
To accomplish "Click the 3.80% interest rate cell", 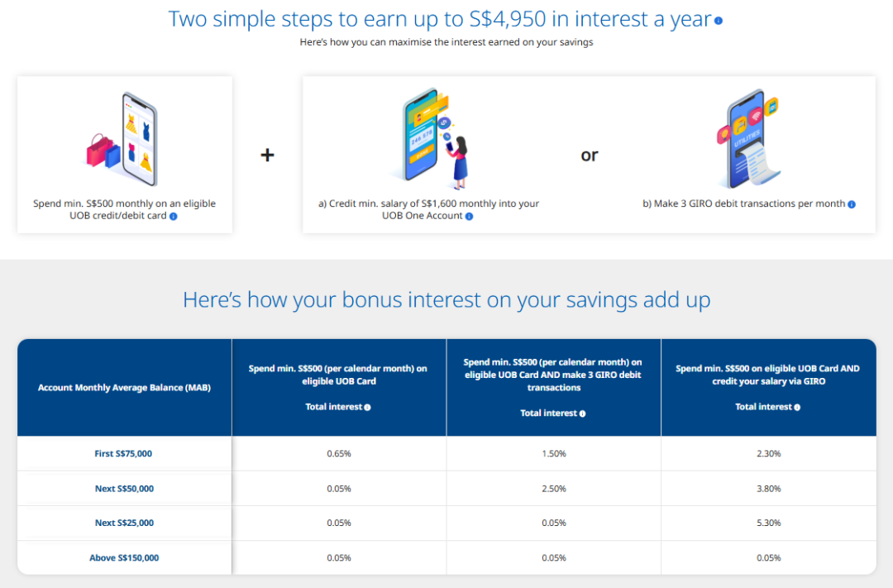I will click(768, 489).
